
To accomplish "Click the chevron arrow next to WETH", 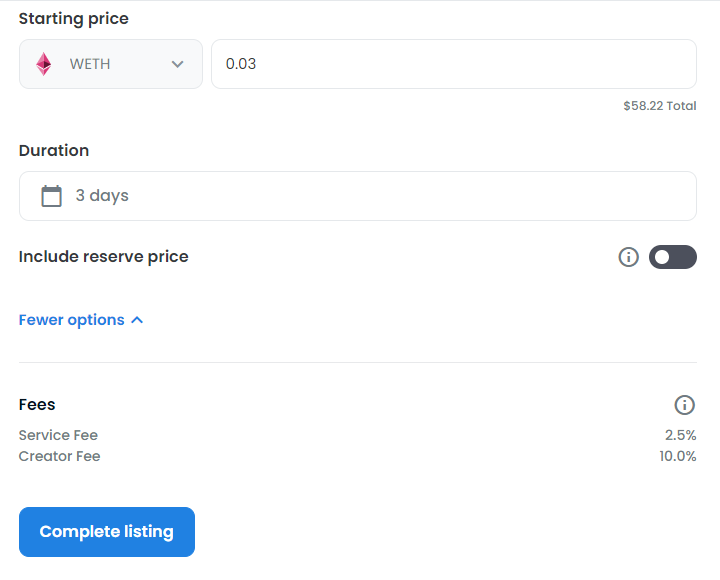I will point(178,64).
